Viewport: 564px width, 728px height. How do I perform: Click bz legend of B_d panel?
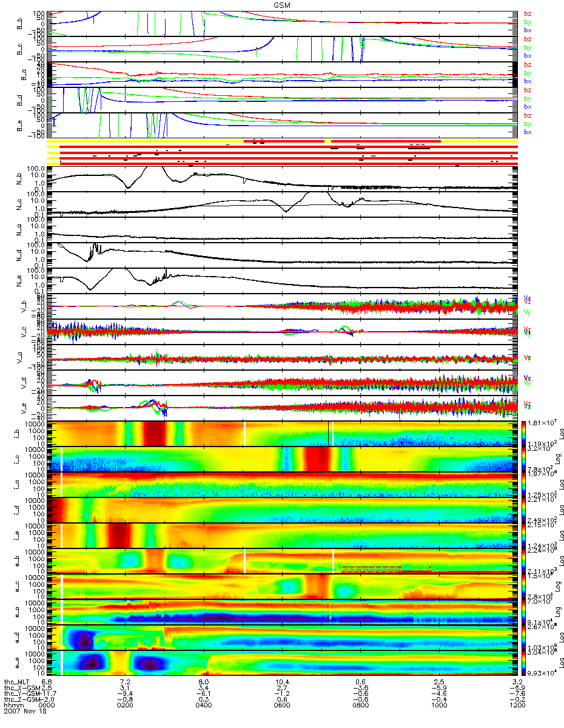528,90
